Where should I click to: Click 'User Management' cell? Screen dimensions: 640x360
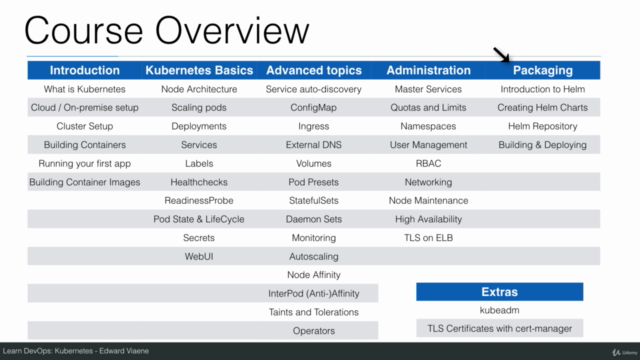[428, 144]
